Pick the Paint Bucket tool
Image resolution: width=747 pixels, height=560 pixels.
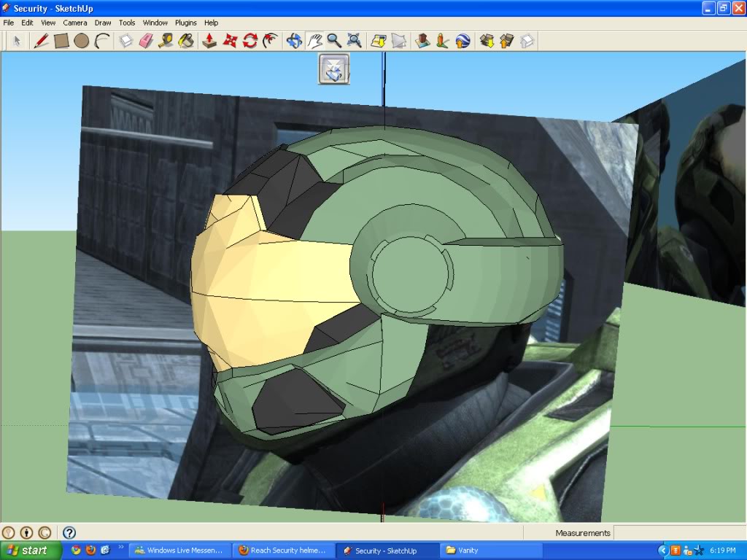(x=186, y=41)
